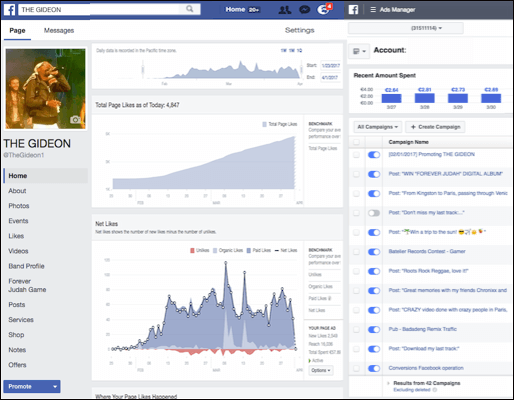Viewport: 514px width, 400px height.
Task: Click the left handle of the date range slider
Action: coord(143,69)
